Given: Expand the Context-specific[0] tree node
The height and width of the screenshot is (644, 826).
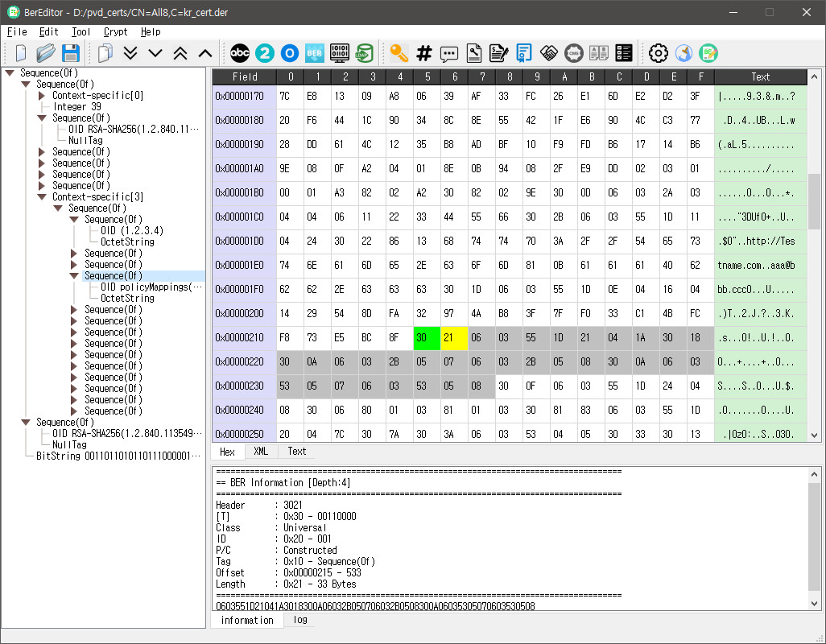Looking at the screenshot, I should click(x=43, y=96).
